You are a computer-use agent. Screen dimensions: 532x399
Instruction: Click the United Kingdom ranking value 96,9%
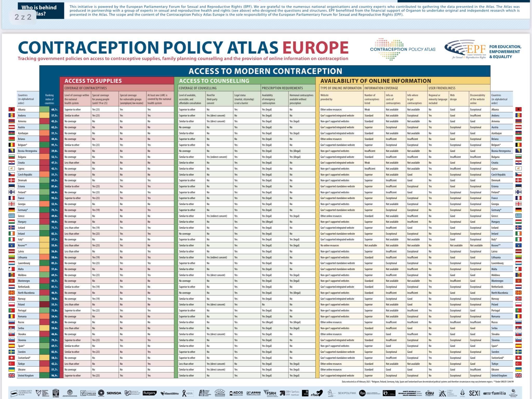54,375
